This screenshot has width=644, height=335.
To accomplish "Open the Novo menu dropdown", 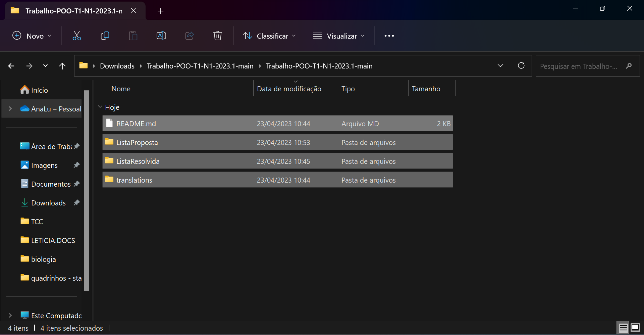I will (31, 36).
